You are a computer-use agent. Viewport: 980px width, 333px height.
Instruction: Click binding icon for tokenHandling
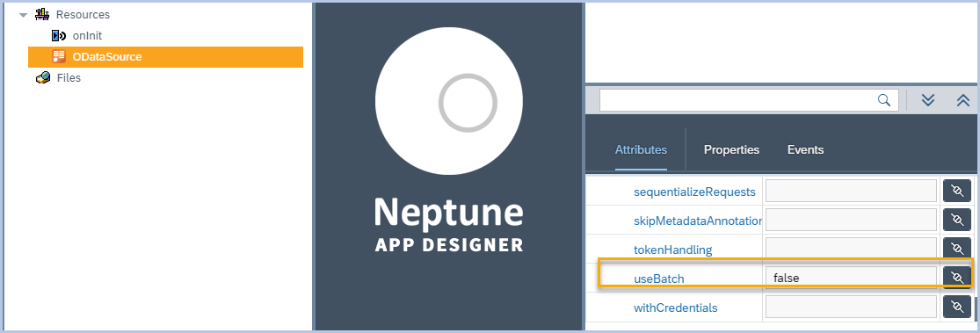click(957, 249)
